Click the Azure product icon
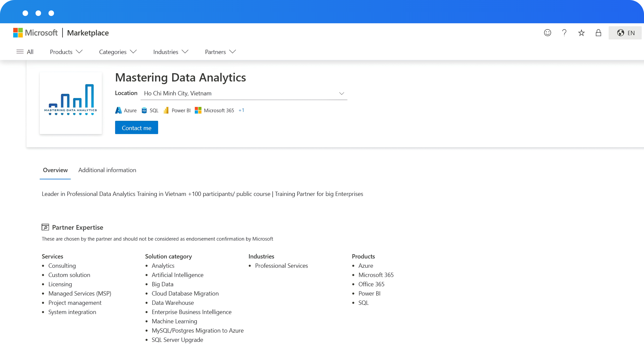 coord(118,110)
